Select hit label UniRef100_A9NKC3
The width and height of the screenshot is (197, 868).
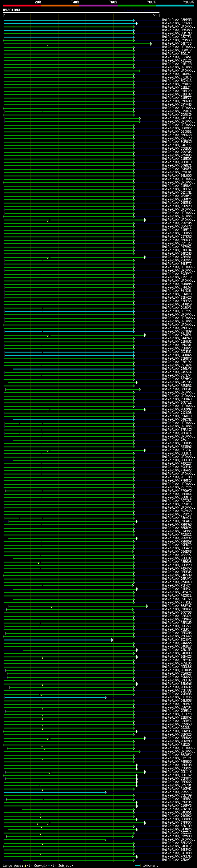tap(176, 416)
